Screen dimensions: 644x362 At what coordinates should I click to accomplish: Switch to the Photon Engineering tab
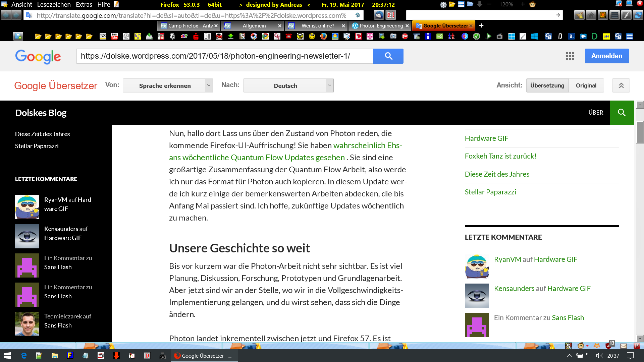(x=381, y=25)
